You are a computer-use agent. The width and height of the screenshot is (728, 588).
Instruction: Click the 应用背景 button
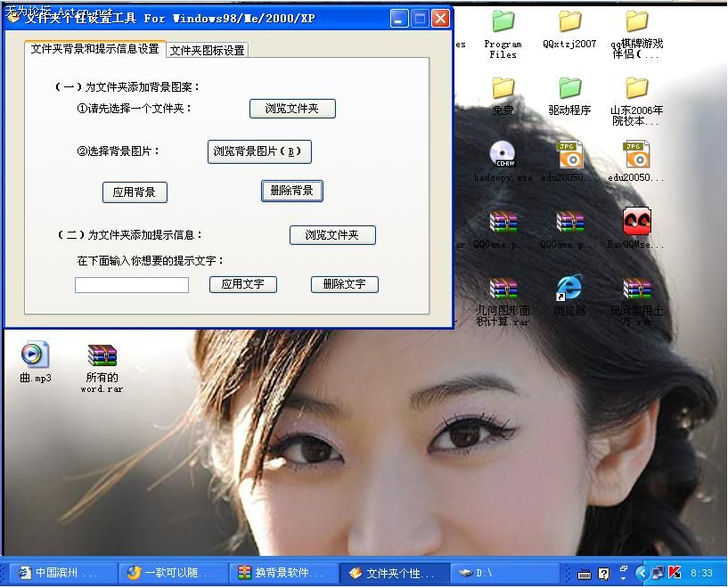(x=135, y=192)
